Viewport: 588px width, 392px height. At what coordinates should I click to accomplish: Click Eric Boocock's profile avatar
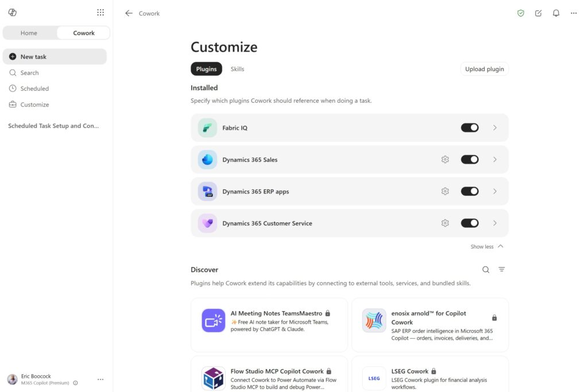click(x=13, y=379)
